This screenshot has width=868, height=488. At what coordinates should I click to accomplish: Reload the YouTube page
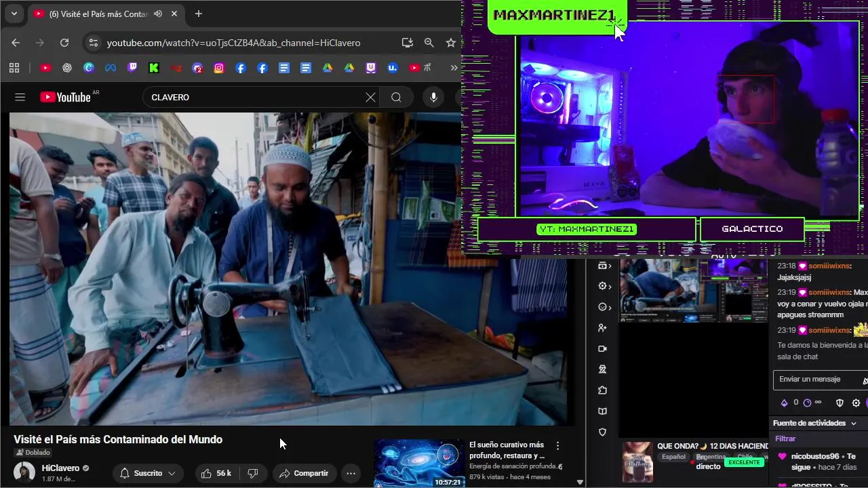pyautogui.click(x=64, y=43)
